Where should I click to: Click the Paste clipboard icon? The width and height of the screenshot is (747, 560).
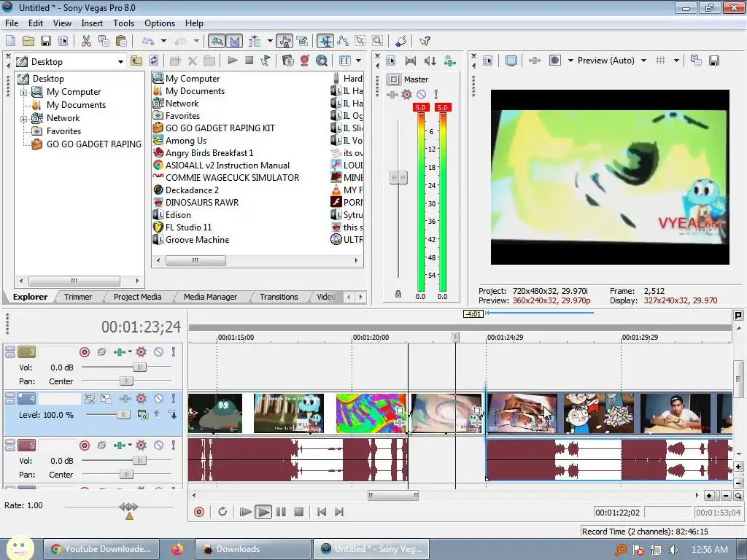coord(121,41)
